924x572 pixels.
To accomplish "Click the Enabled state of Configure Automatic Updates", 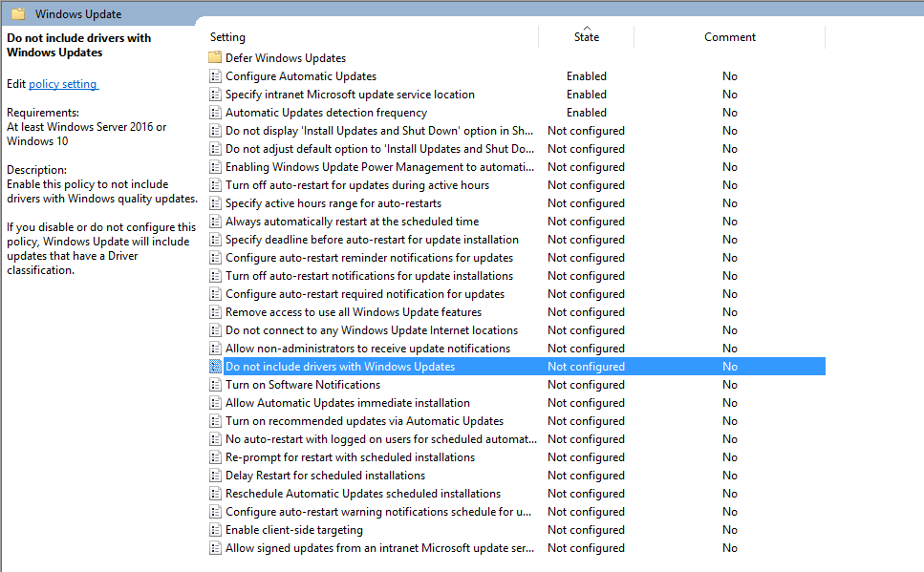I will point(587,76).
